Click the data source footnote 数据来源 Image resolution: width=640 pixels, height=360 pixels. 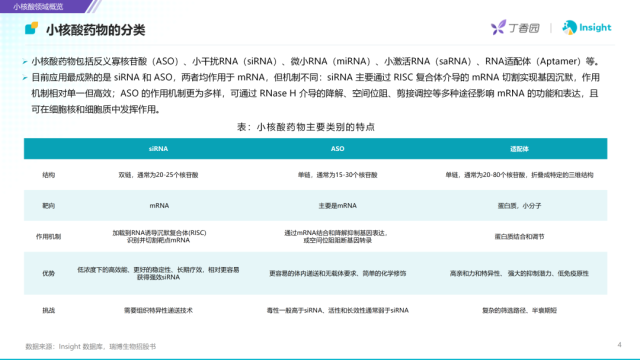pyautogui.click(x=91, y=347)
